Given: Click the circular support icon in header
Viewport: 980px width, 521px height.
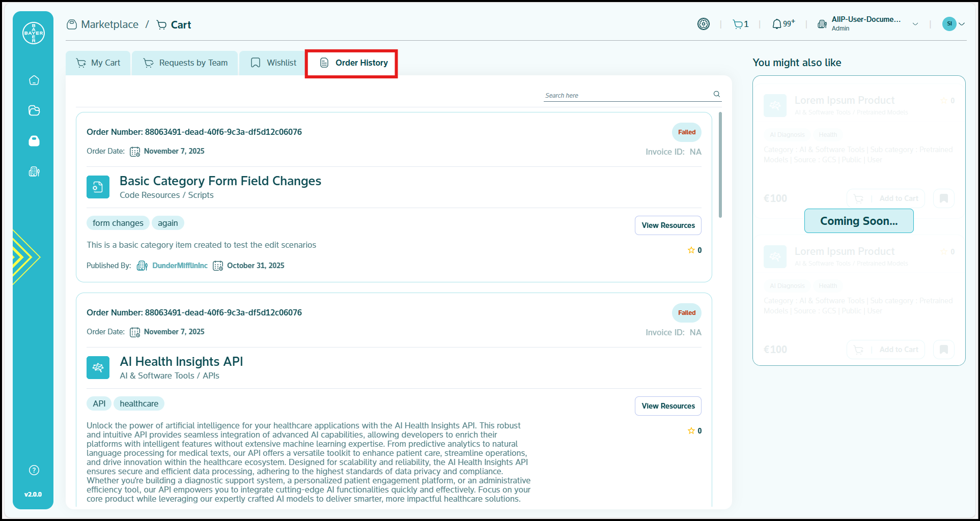Looking at the screenshot, I should pos(704,24).
